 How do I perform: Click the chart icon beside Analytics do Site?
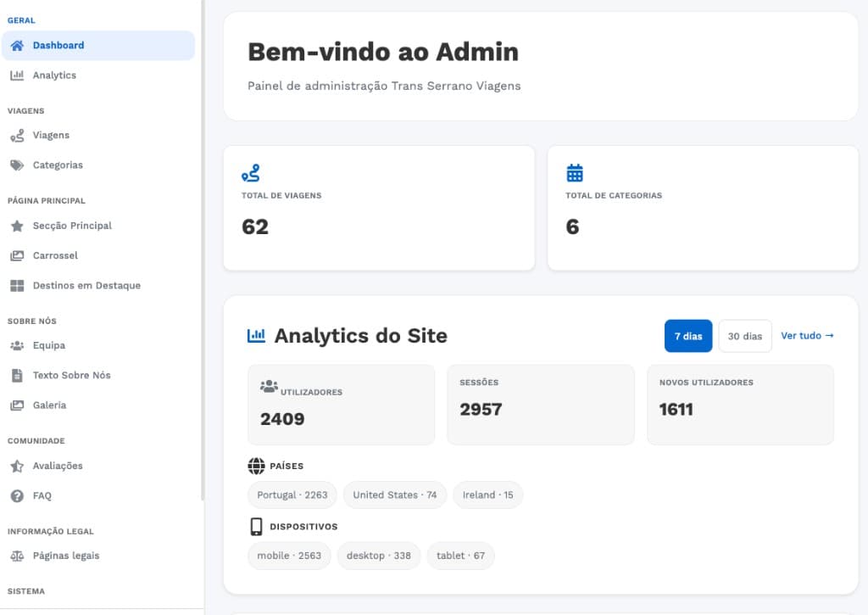pyautogui.click(x=256, y=335)
